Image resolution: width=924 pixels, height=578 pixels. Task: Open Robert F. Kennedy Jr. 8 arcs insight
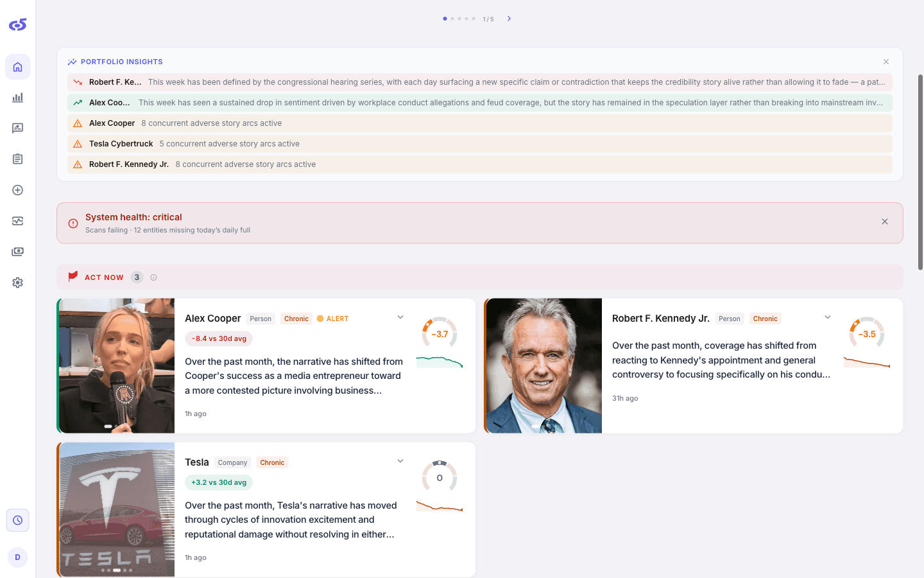(480, 164)
